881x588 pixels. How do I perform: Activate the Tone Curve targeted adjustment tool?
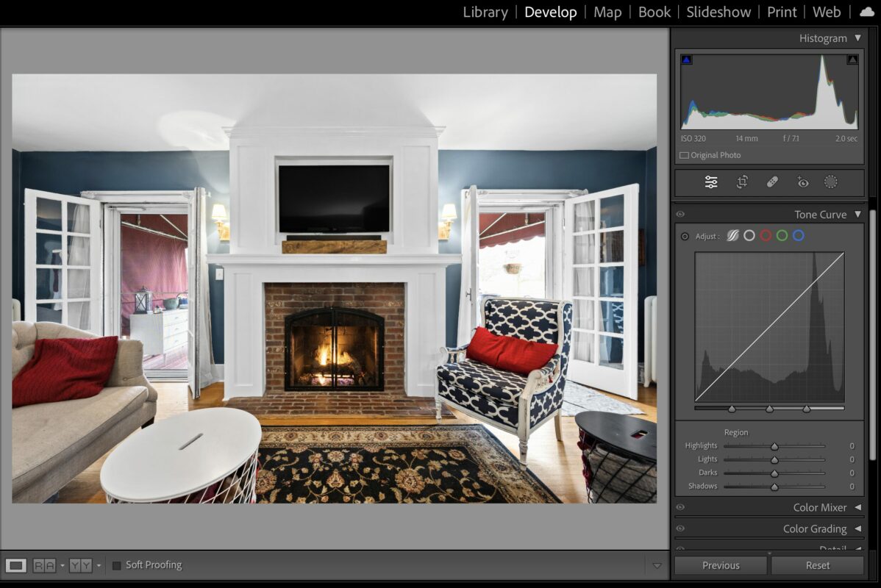click(685, 236)
